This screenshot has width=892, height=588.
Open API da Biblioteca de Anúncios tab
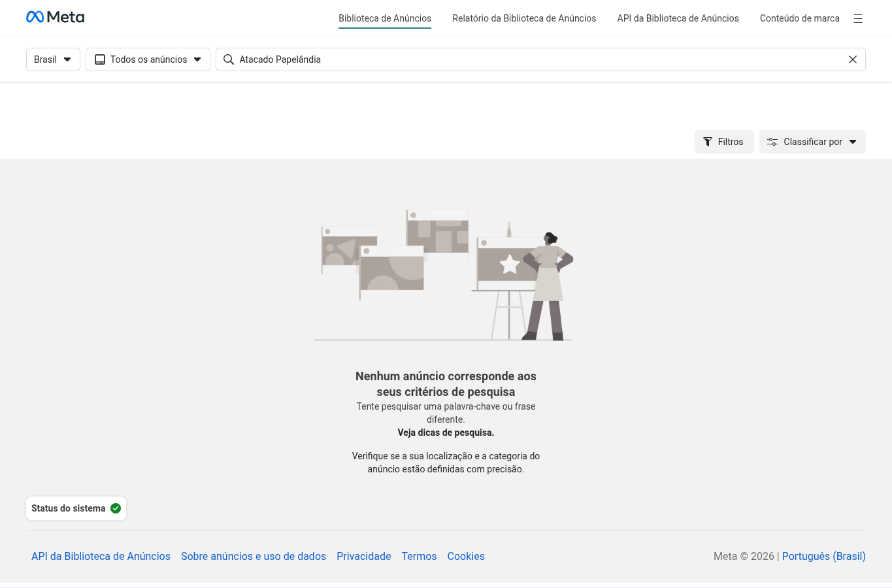click(678, 18)
